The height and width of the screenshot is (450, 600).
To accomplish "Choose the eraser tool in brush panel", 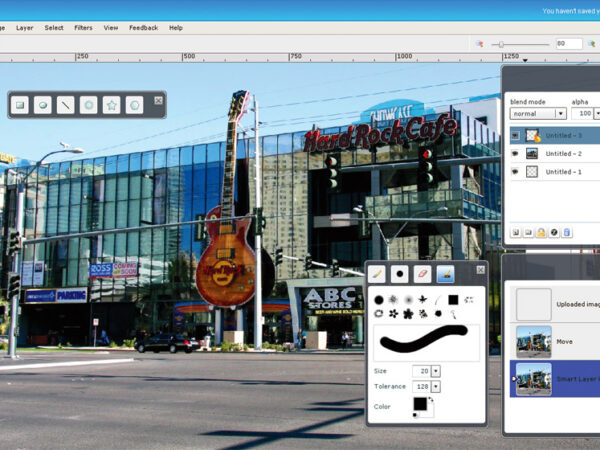I will 422,273.
